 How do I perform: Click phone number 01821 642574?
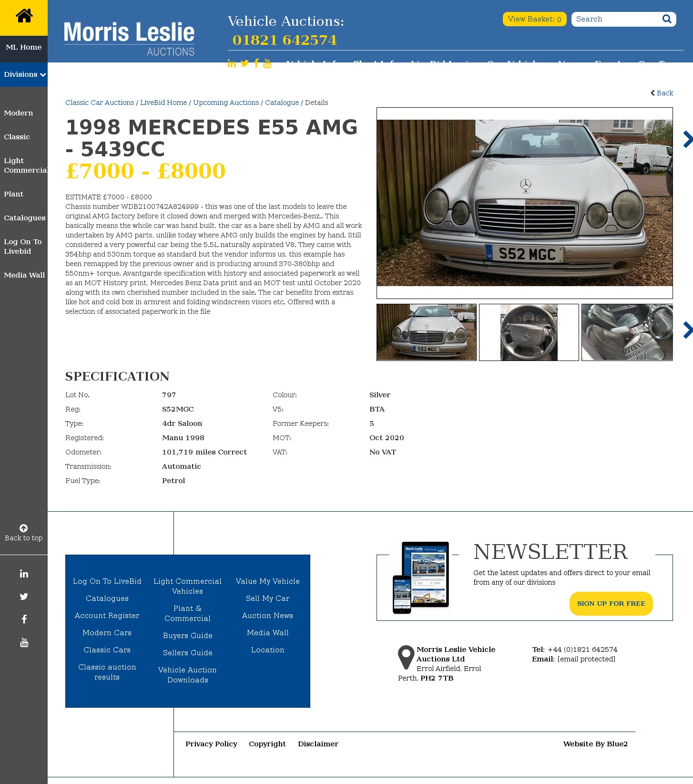tap(285, 40)
